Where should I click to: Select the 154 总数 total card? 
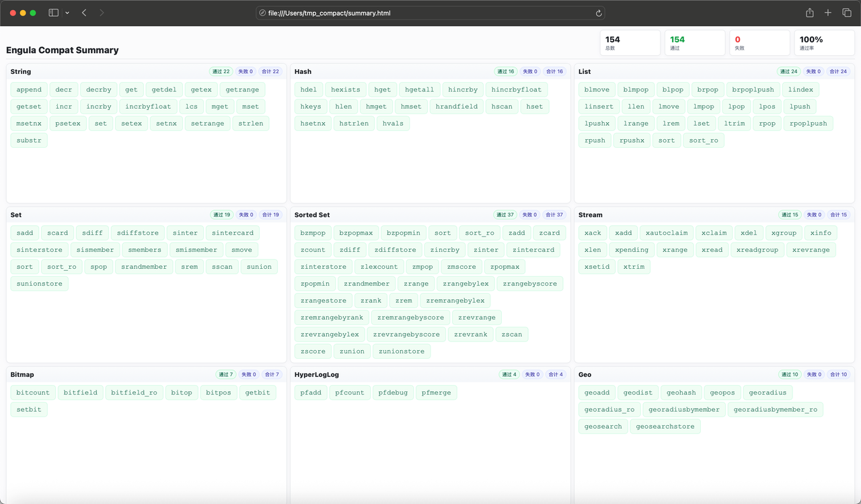630,43
